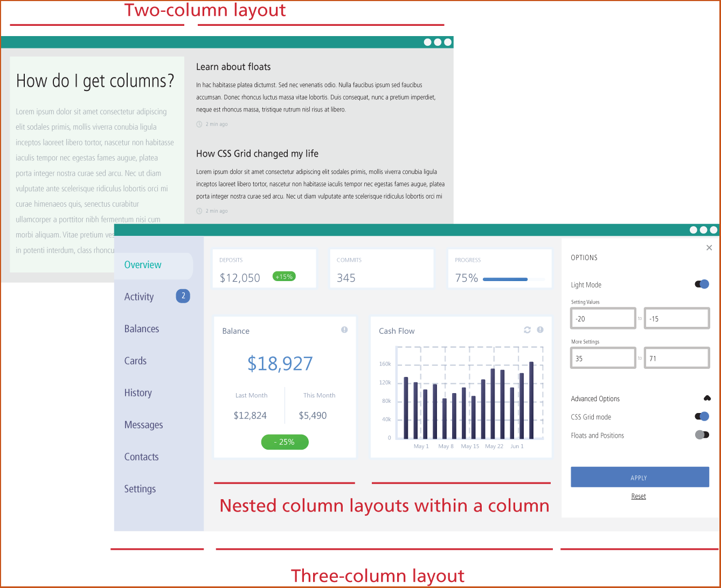Click the Setting Values field containing -20
Screen dimensions: 721x588
(603, 319)
